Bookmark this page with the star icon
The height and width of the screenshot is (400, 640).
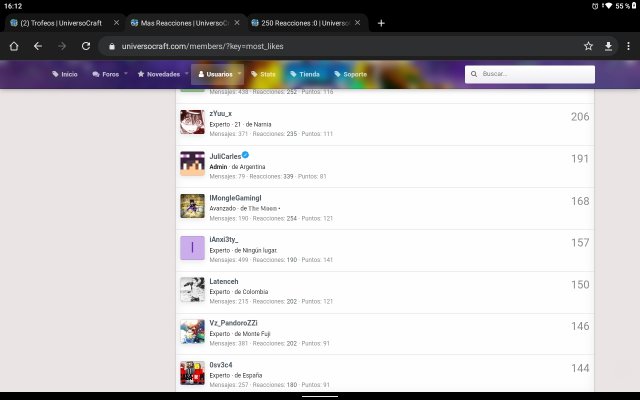tap(587, 46)
